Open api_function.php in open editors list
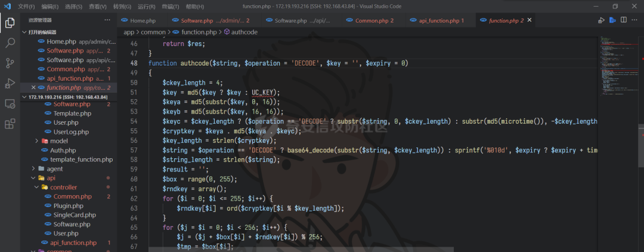This screenshot has width=644, height=252. pyautogui.click(x=69, y=78)
